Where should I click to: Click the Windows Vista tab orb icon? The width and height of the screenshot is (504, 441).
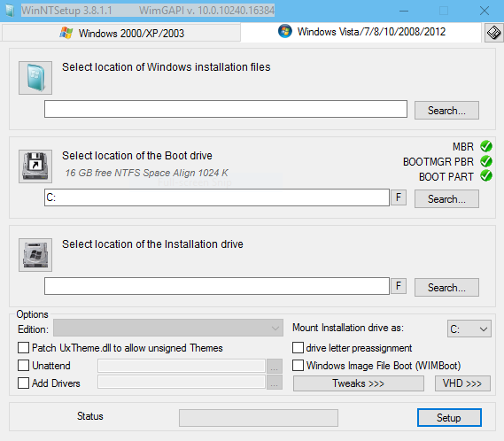click(x=285, y=32)
